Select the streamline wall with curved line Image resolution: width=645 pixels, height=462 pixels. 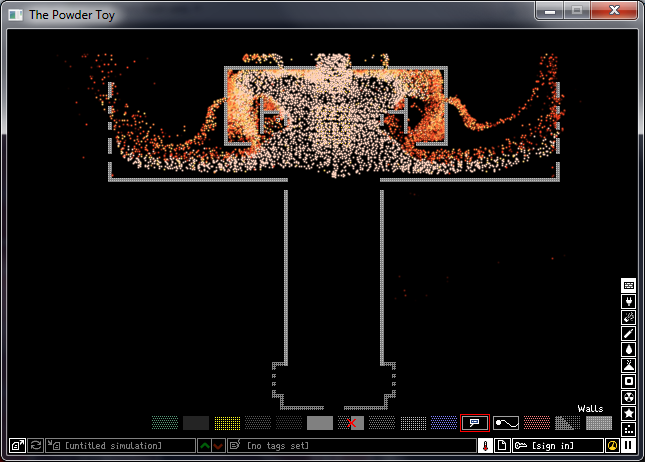(506, 423)
